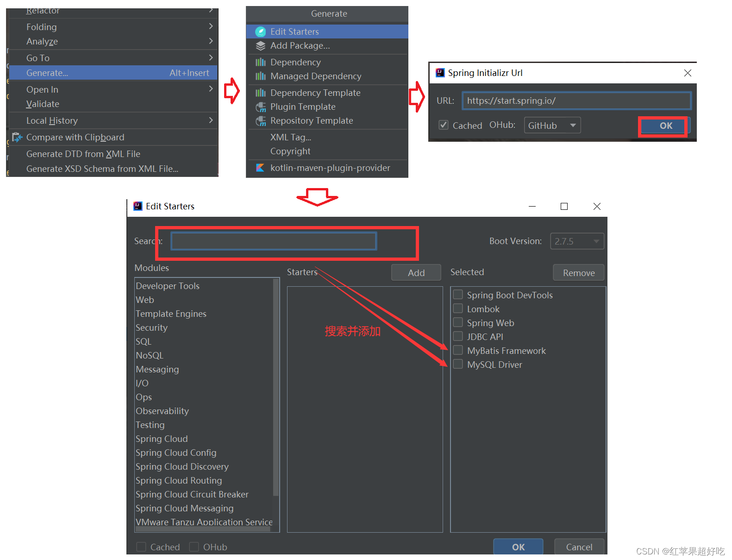Check JDBC API in Selected list
The height and width of the screenshot is (560, 732).
click(458, 336)
